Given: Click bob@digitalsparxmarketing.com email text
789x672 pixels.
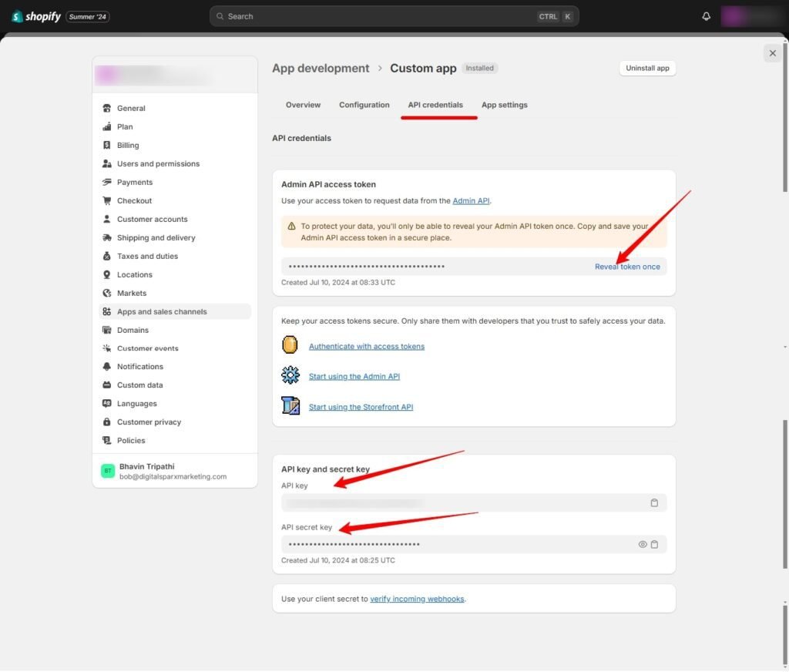Looking at the screenshot, I should pyautogui.click(x=173, y=477).
